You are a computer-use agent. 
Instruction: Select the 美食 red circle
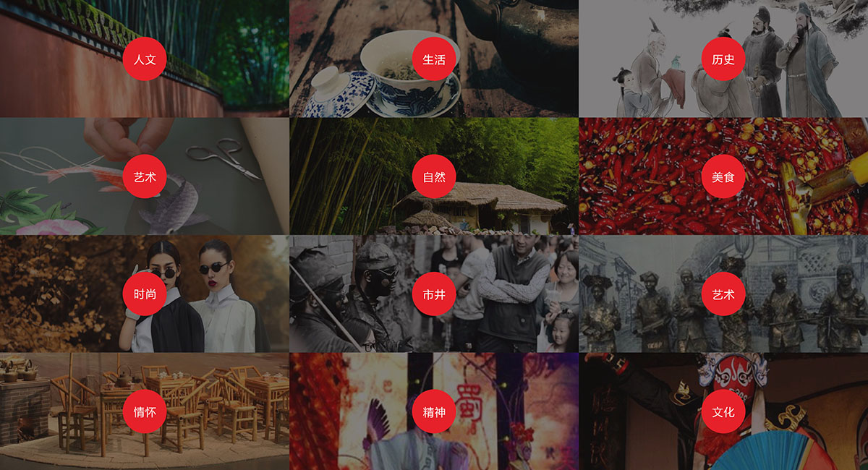[723, 176]
